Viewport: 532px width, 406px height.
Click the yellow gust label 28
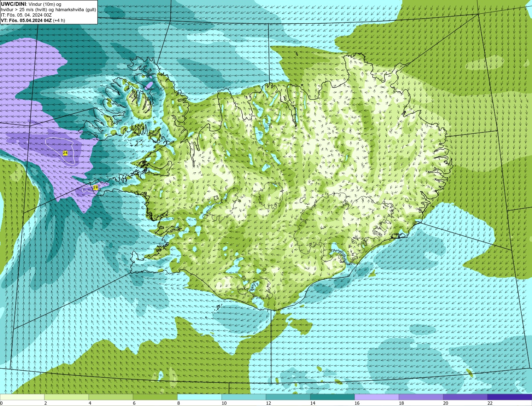[x=96, y=188]
